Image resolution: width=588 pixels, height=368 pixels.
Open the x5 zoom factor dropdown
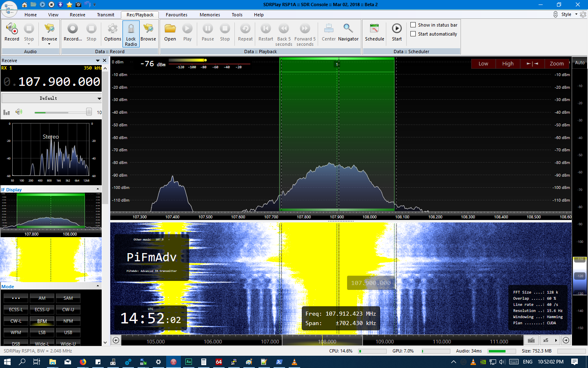pyautogui.click(x=550, y=340)
